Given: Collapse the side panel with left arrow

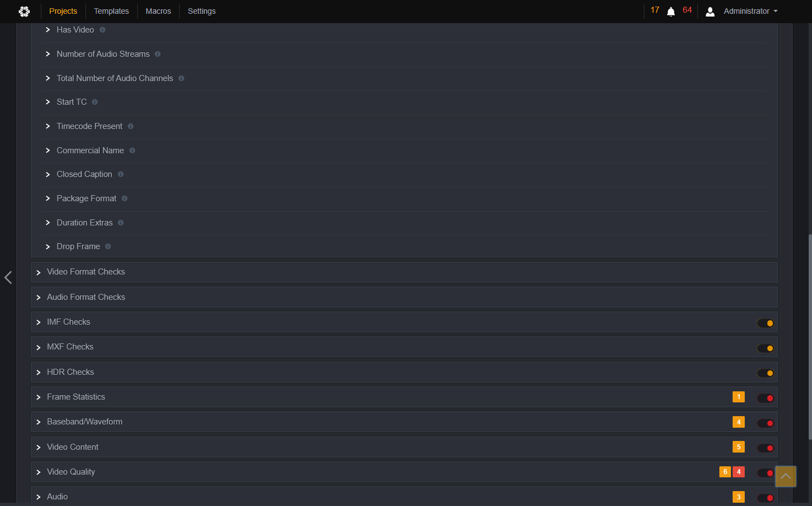Looking at the screenshot, I should click(8, 277).
